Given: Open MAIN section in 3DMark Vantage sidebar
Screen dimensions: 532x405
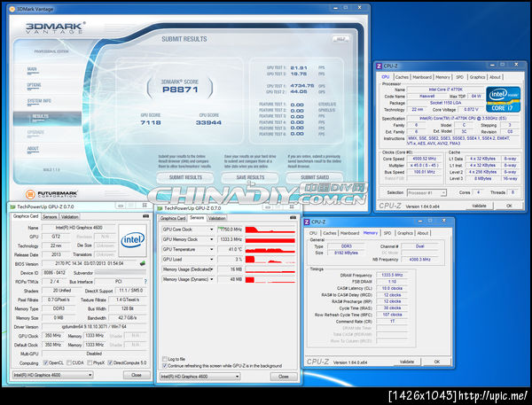Looking at the screenshot, I should coord(32,69).
